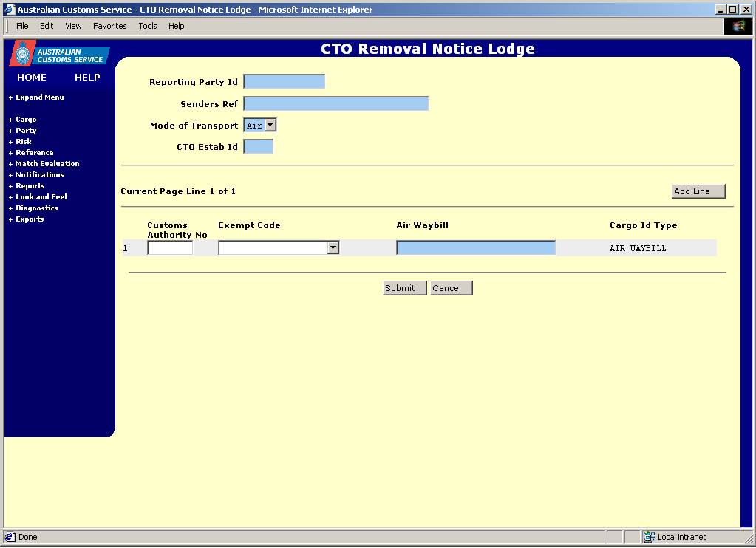Maximize the Internet Explorer window

pyautogui.click(x=733, y=9)
